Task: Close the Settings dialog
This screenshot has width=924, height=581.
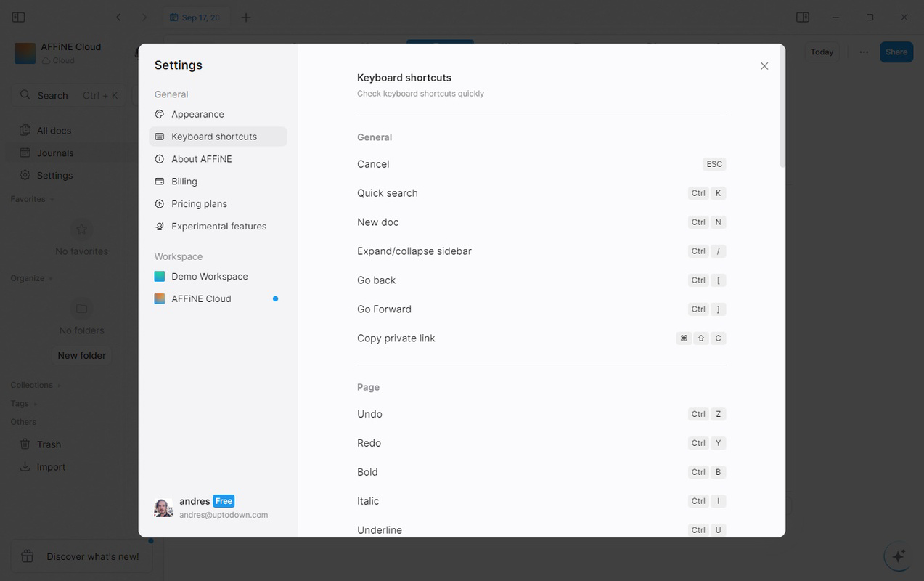Action: tap(764, 66)
